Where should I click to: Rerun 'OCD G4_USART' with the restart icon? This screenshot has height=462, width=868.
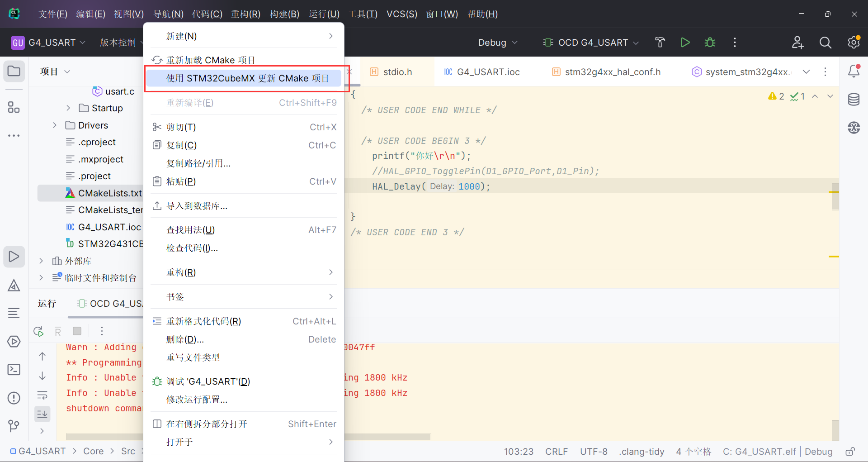tap(38, 331)
